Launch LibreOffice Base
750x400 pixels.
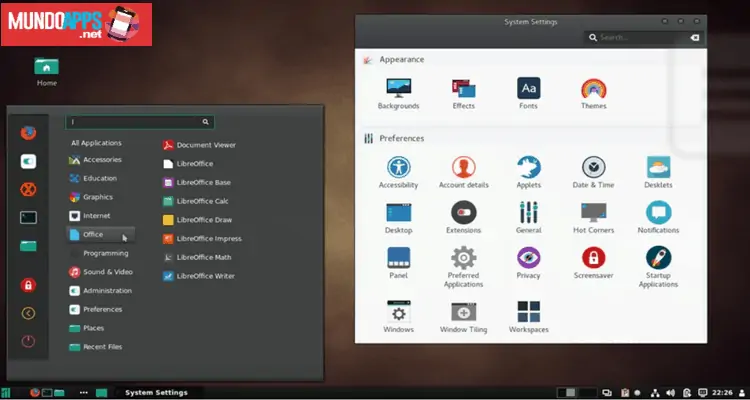click(x=197, y=182)
